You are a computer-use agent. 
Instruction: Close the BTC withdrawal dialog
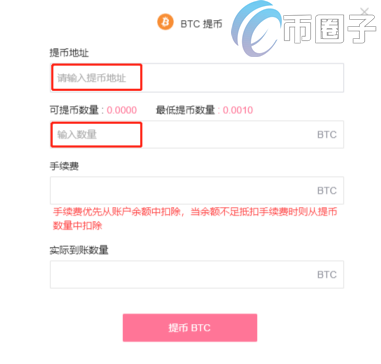364,12
